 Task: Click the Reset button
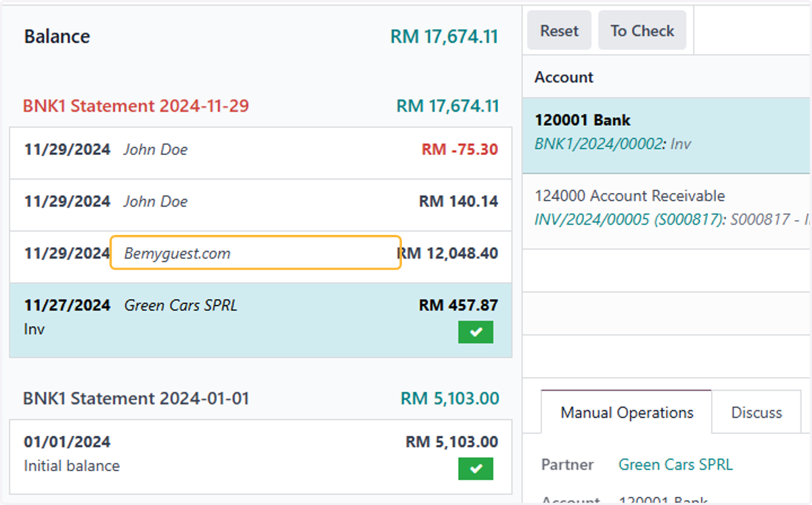point(559,30)
